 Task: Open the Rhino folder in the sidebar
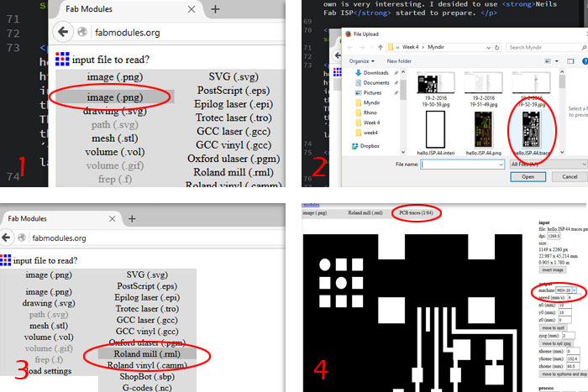[370, 112]
